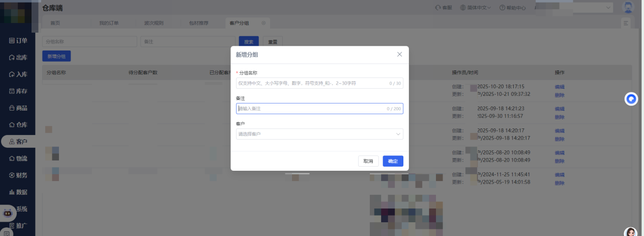
Task: Switch to the 波次规则 tab
Action: tap(154, 23)
